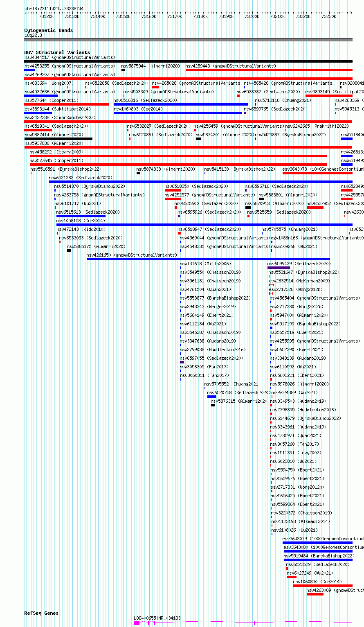Select nsv4532636 variant label
This screenshot has width=364, height=627.
point(70,92)
